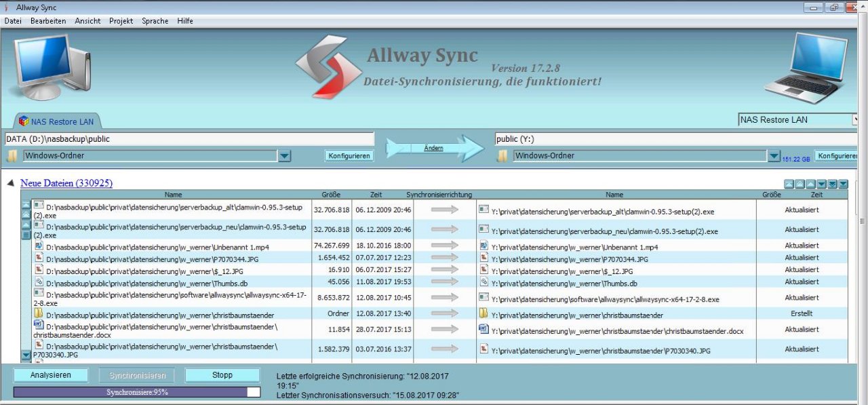The height and width of the screenshot is (405, 868).
Task: Click sync direction arrow for christbaumstaender folder row
Action: [445, 313]
